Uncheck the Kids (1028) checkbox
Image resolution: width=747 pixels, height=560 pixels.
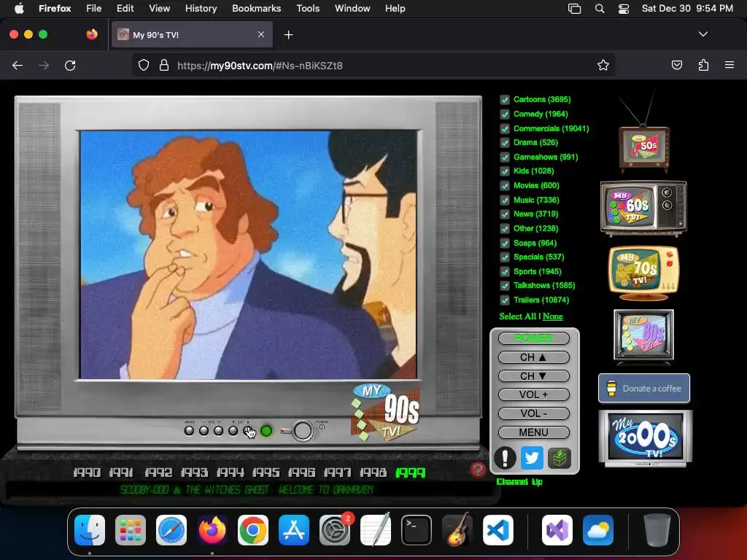[505, 171]
